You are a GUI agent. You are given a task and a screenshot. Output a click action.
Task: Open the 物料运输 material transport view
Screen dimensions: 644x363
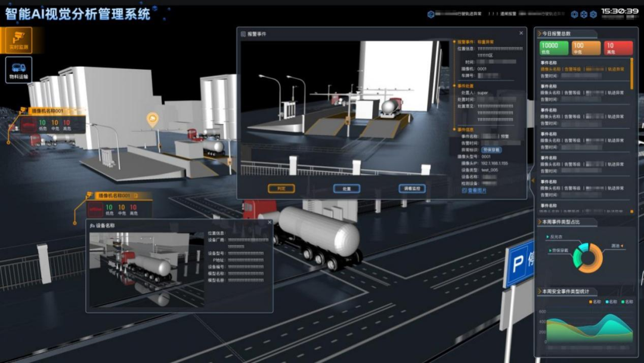point(18,70)
